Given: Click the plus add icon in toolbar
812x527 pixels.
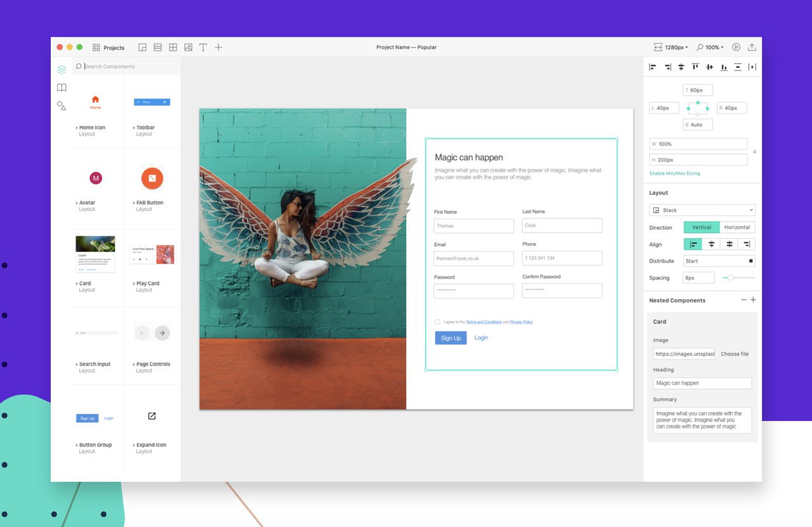Looking at the screenshot, I should click(218, 48).
